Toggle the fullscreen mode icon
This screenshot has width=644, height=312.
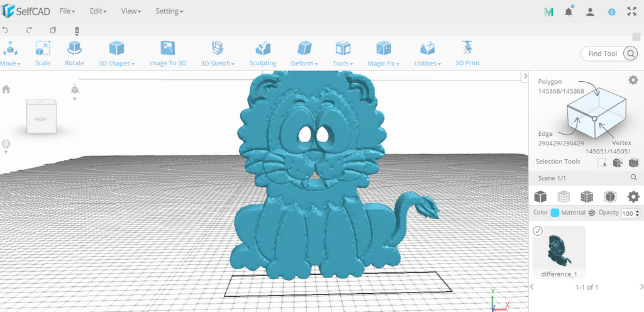coord(631,11)
